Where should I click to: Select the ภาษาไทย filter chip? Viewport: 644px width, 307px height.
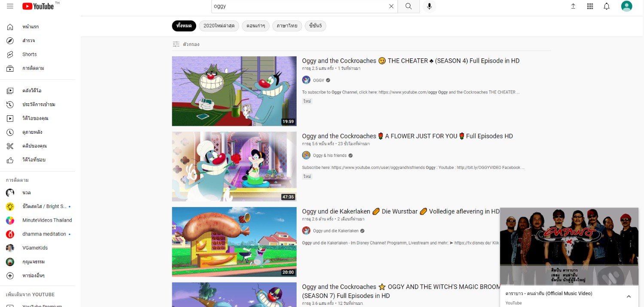click(287, 26)
